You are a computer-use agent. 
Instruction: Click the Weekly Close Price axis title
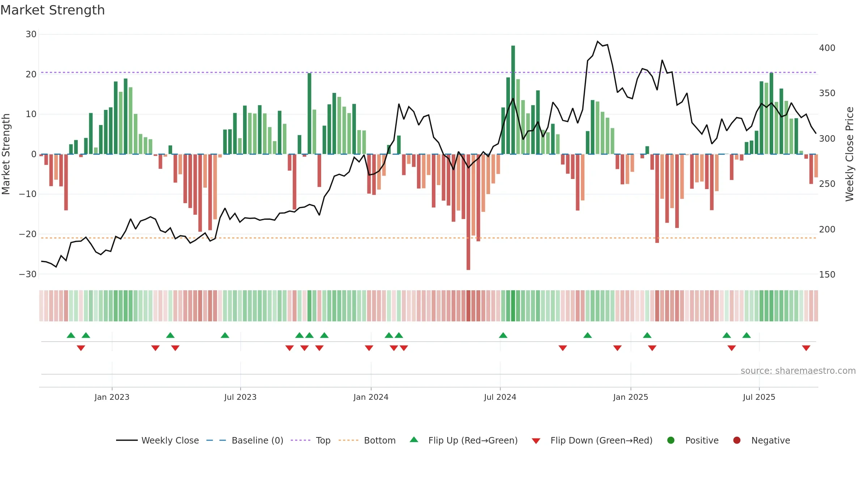click(x=850, y=154)
